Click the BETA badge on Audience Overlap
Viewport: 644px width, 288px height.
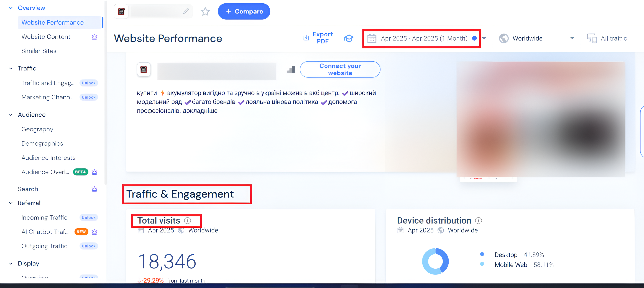tap(81, 172)
